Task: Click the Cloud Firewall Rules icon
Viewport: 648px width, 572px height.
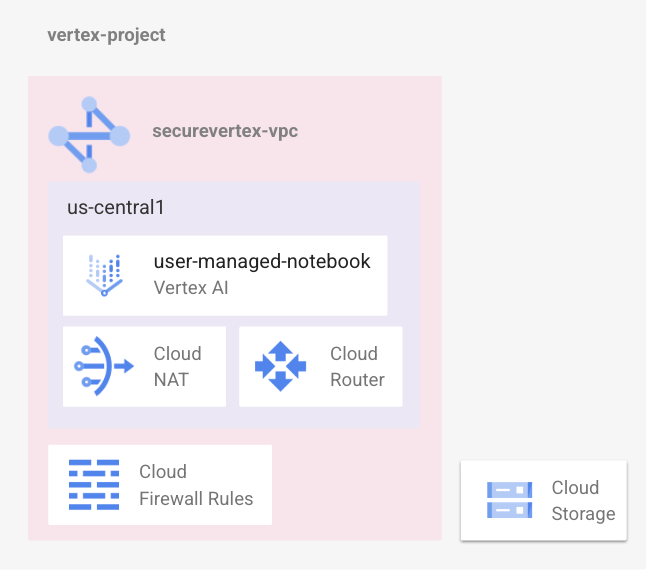Action: (x=93, y=484)
